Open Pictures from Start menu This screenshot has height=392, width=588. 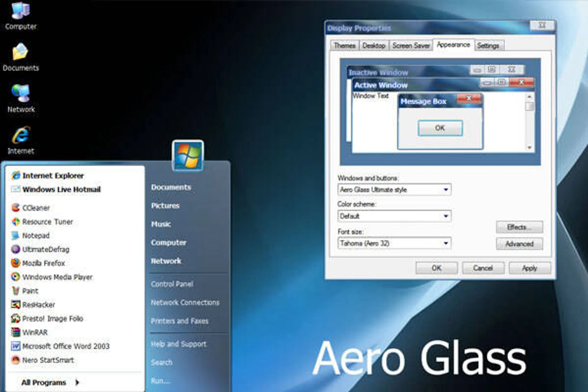[x=165, y=206]
